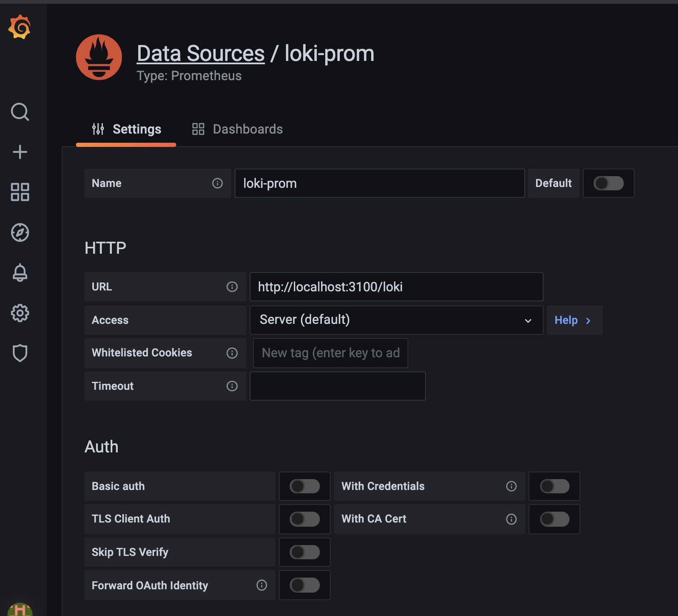Switch to the Dashboards tab
Screen dimensions: 678x616
pyautogui.click(x=238, y=129)
